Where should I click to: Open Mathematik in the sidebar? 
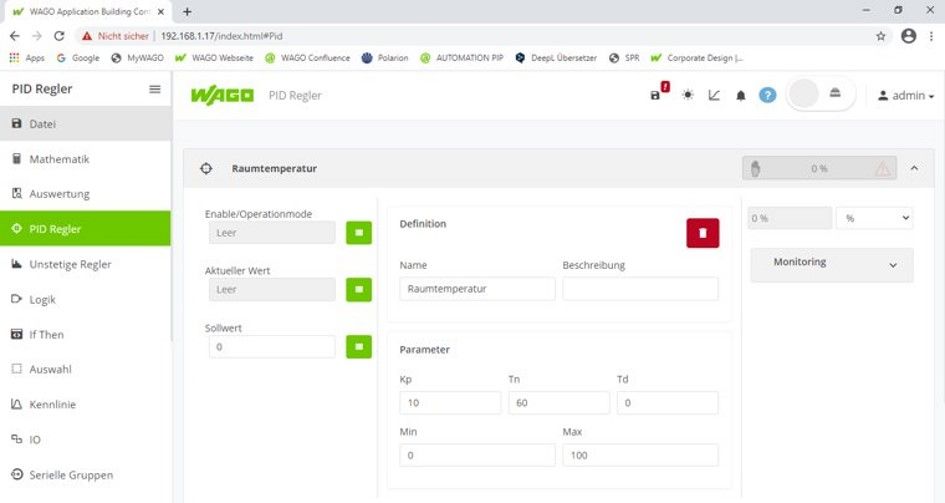(x=59, y=159)
